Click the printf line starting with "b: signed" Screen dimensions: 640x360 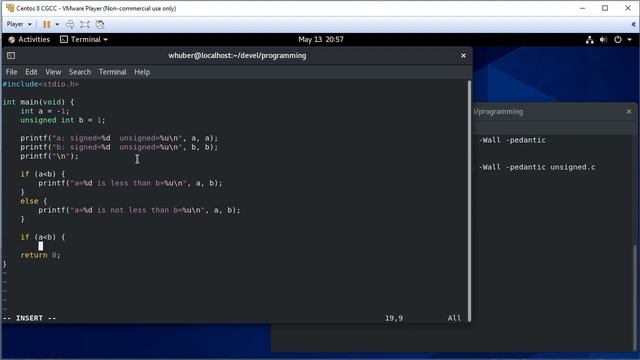click(119, 147)
